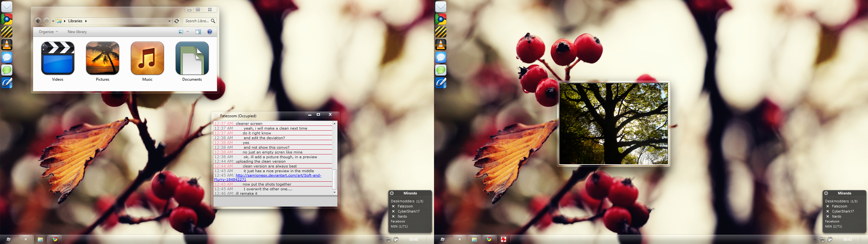Viewport: 868px width, 244px height.
Task: Open the Pictures library
Action: (x=102, y=61)
